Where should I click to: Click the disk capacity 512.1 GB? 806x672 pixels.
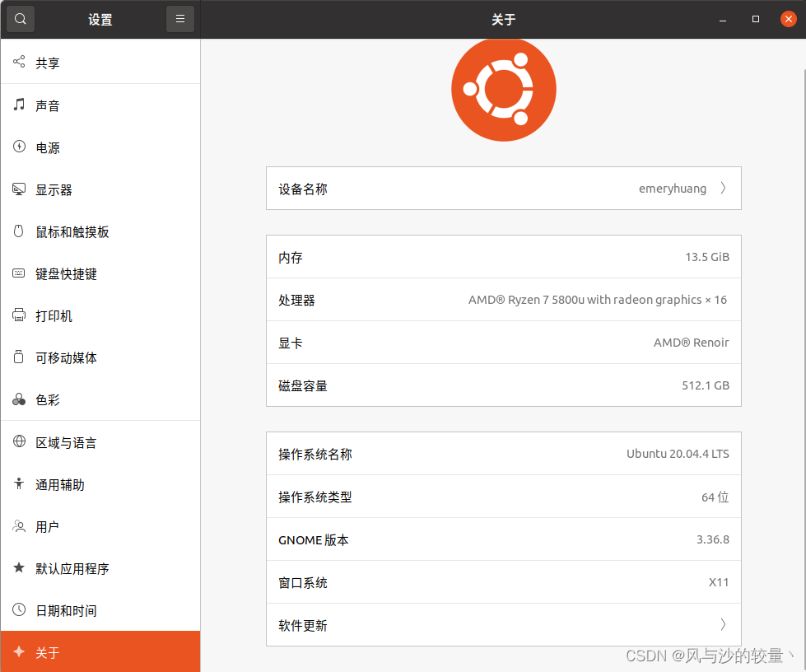coord(706,385)
